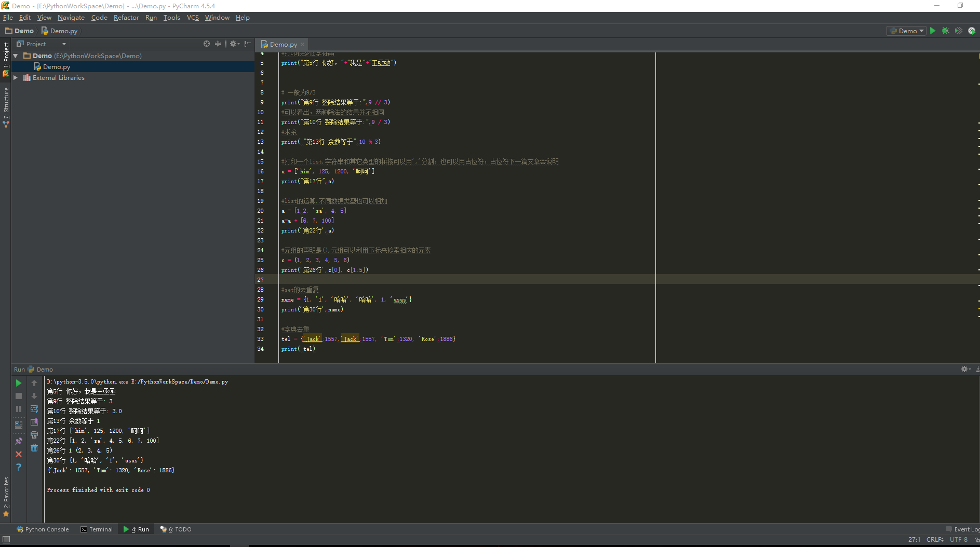Open the Demo run configuration dropdown

(x=906, y=31)
